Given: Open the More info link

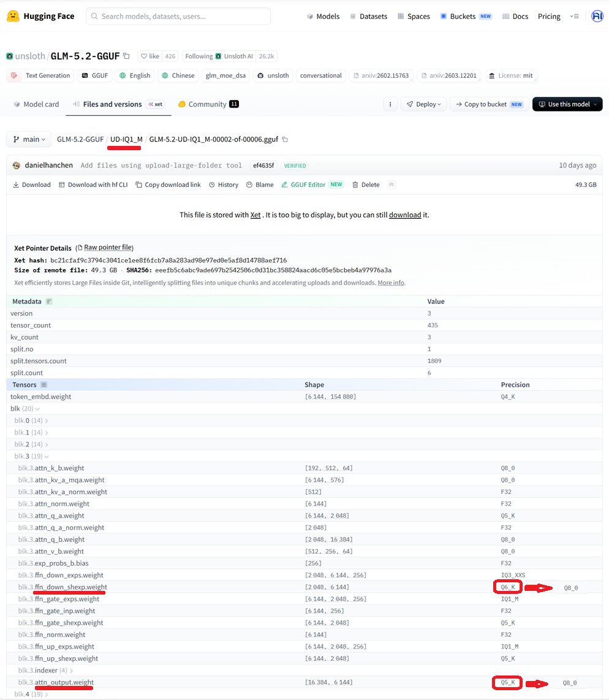Looking at the screenshot, I should (391, 283).
